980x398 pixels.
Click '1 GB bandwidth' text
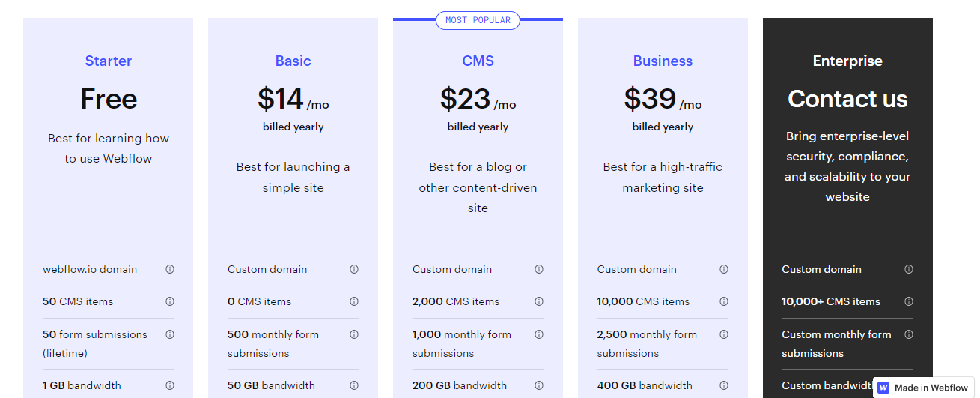point(82,385)
